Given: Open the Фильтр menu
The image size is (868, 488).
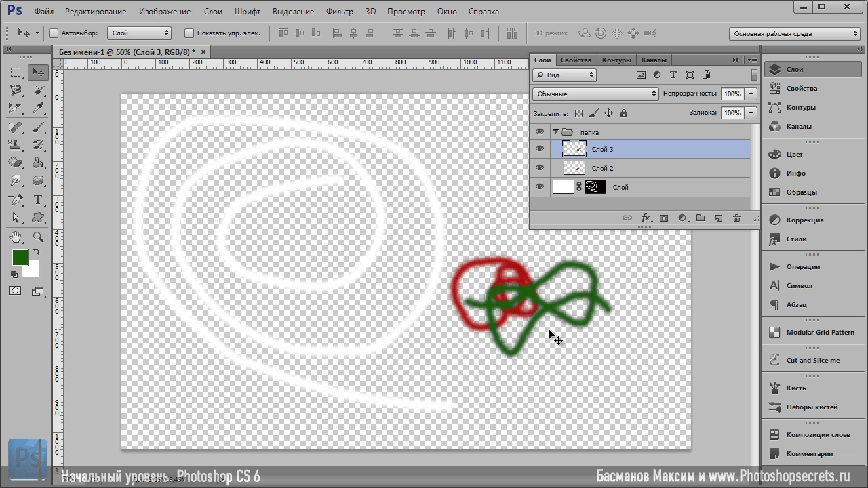Looking at the screenshot, I should (x=339, y=12).
